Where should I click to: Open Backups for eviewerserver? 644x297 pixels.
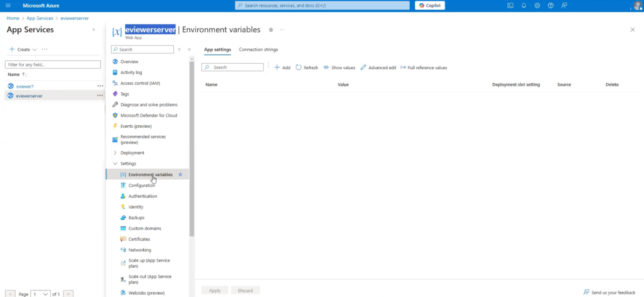click(136, 217)
